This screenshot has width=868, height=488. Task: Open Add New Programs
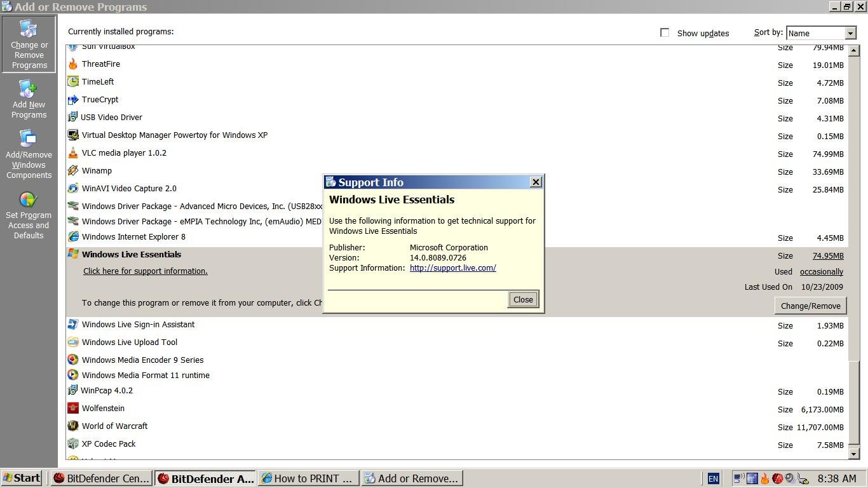click(29, 100)
